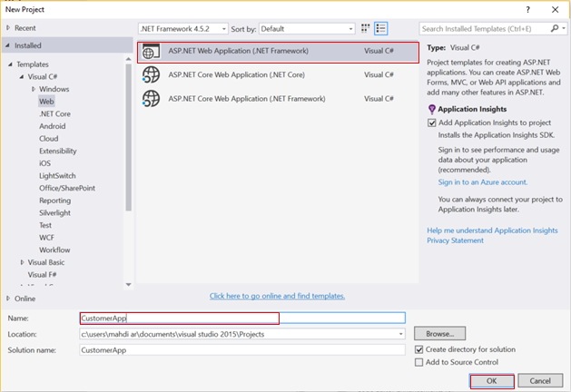Viewport: 571px width, 392px height.
Task: Open the Sort by Default dropdown
Action: (x=307, y=29)
